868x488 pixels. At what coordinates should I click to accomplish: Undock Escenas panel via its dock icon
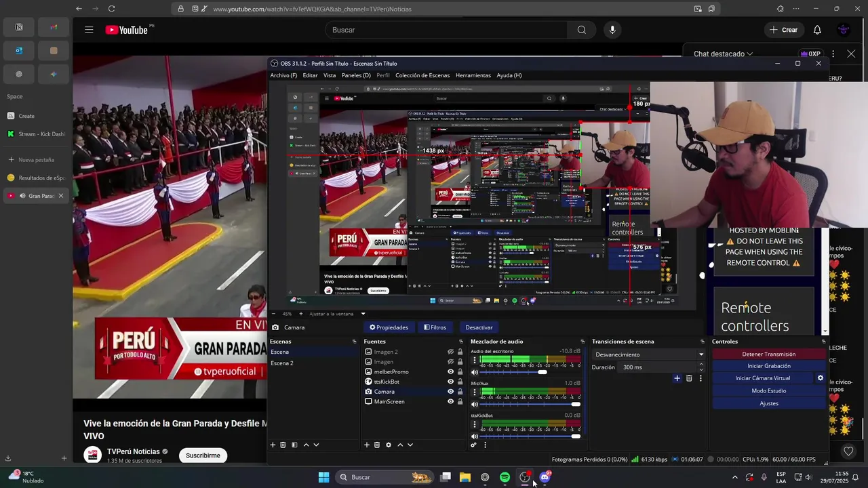click(354, 342)
